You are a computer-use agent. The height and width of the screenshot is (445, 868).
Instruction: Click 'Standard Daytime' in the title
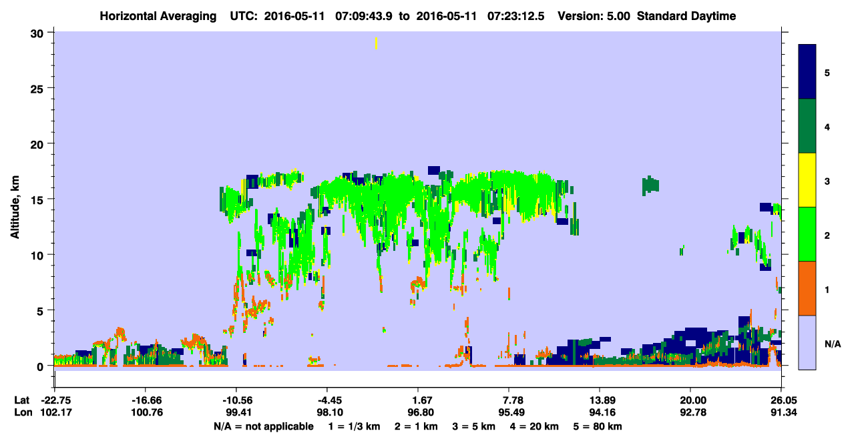[686, 16]
